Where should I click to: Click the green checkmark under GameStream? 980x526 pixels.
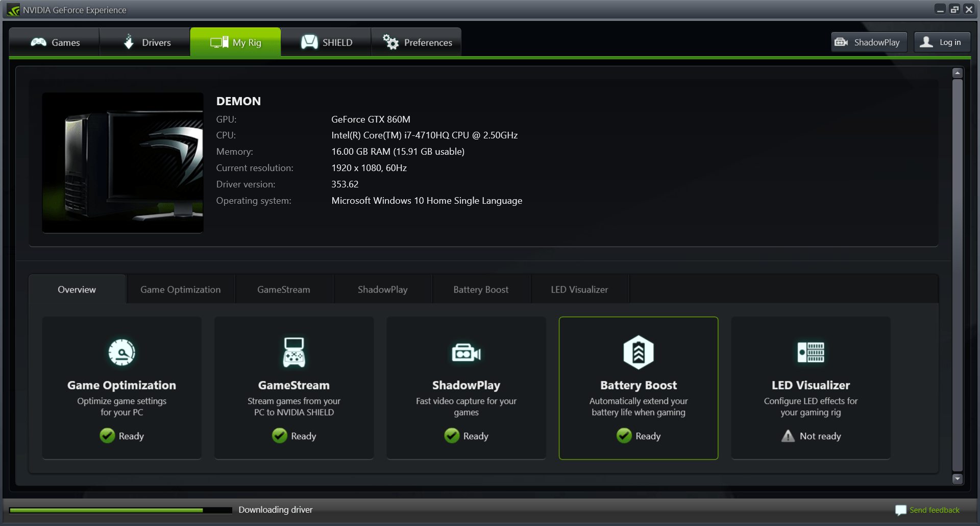pos(280,436)
